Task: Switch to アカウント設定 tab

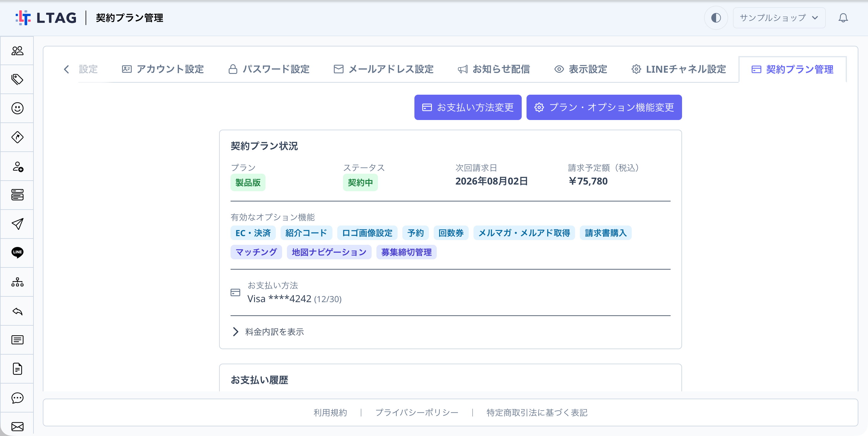Action: 163,69
